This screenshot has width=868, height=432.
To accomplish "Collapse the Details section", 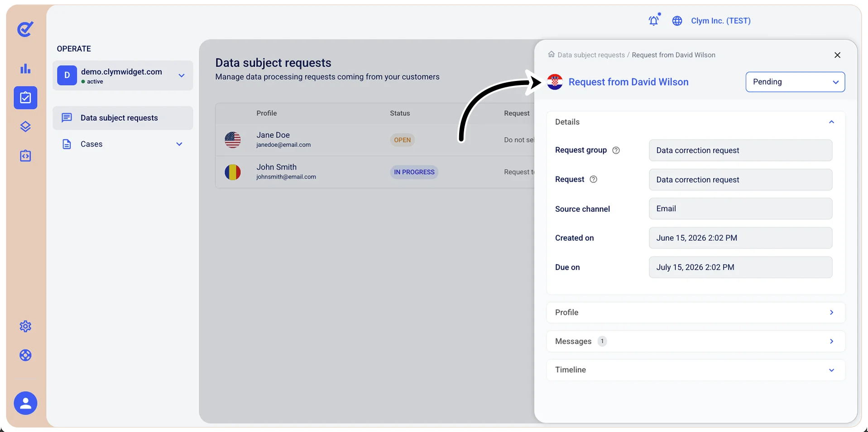I will tap(831, 122).
